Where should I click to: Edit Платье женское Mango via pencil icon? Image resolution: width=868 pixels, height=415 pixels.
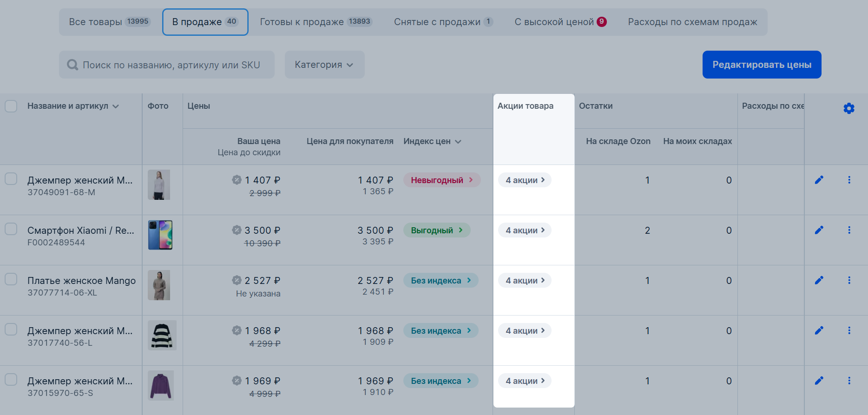(819, 280)
